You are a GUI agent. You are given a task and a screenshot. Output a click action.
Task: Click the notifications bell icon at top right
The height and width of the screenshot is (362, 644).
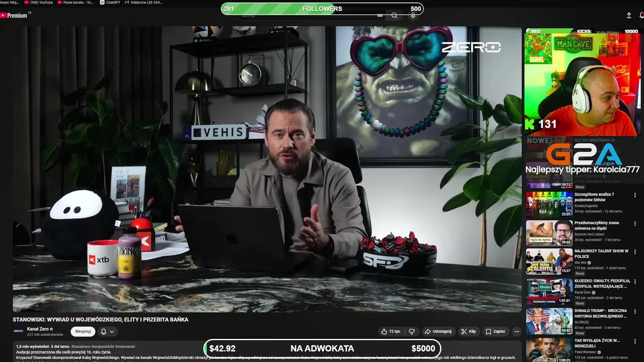641,16
